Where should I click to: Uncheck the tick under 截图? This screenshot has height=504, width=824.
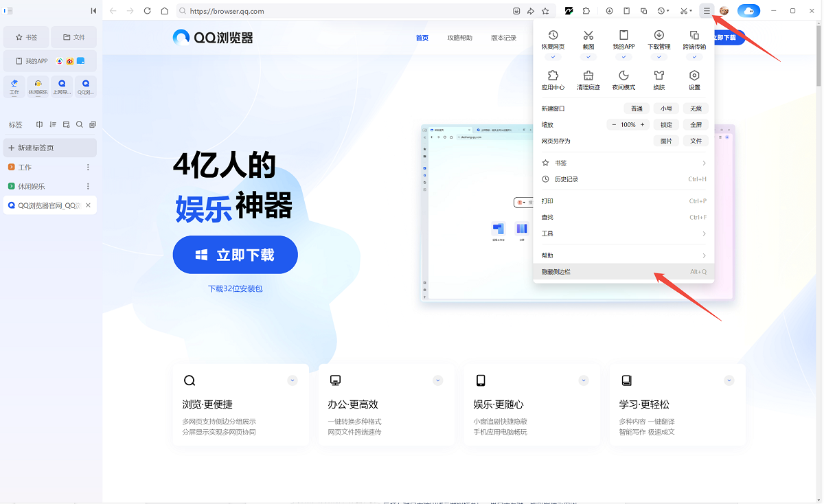(588, 57)
